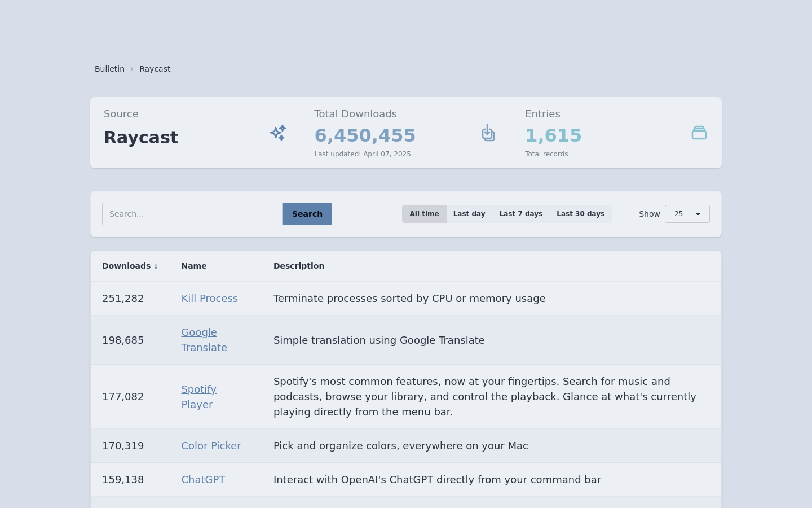Click the 159,138 downloads cell
The height and width of the screenshot is (508, 812).
[123, 480]
